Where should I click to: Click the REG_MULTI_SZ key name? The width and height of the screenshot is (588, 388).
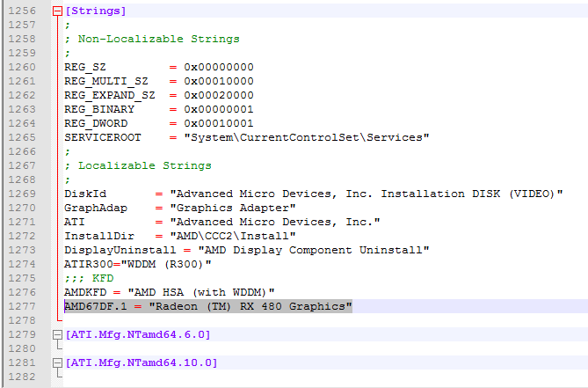[106, 81]
